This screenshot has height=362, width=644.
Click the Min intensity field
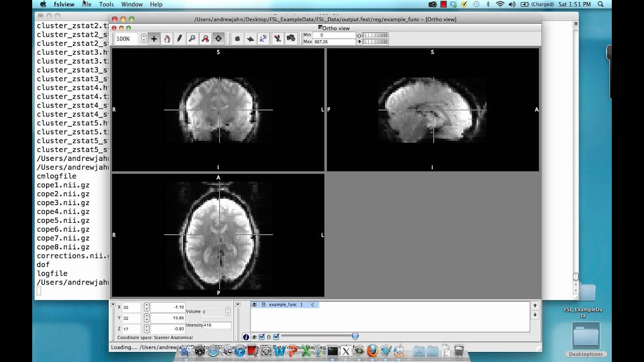(x=334, y=35)
